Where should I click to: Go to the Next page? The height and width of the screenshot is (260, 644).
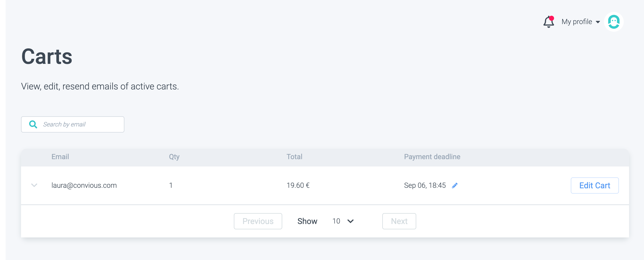pos(399,221)
